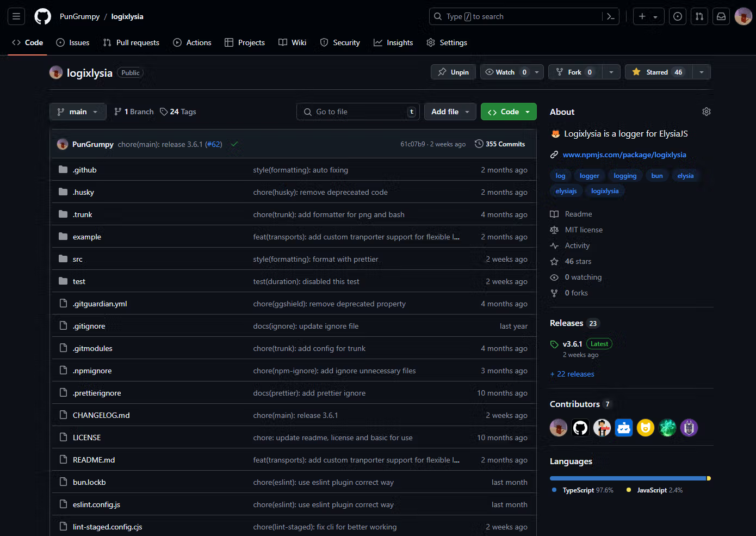Toggle Watch for this repository

(506, 72)
